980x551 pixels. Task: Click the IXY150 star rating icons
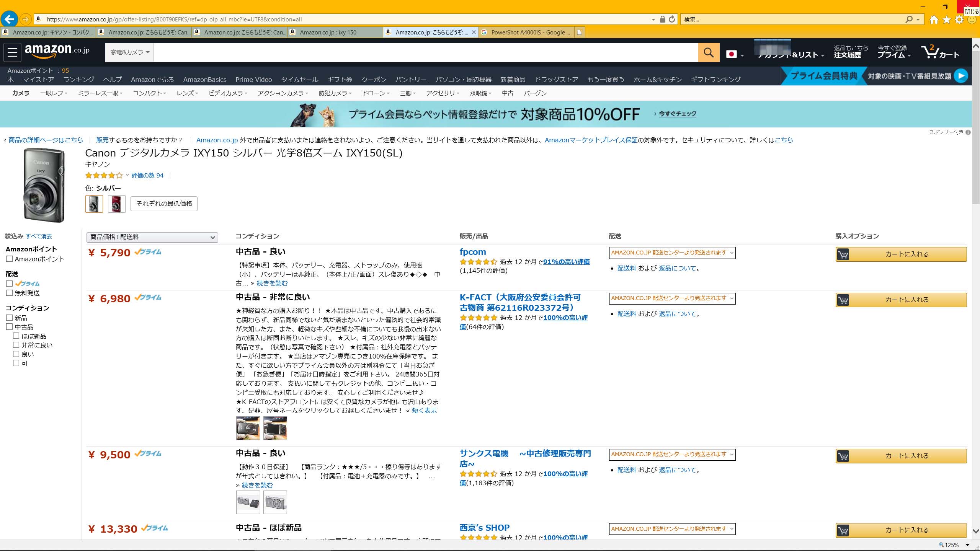coord(104,176)
